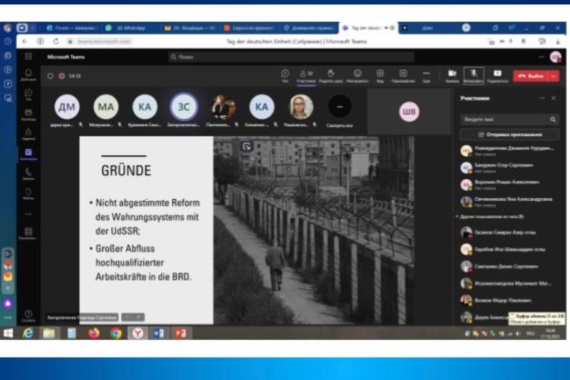Click magnifier icon in participant search

553,119
